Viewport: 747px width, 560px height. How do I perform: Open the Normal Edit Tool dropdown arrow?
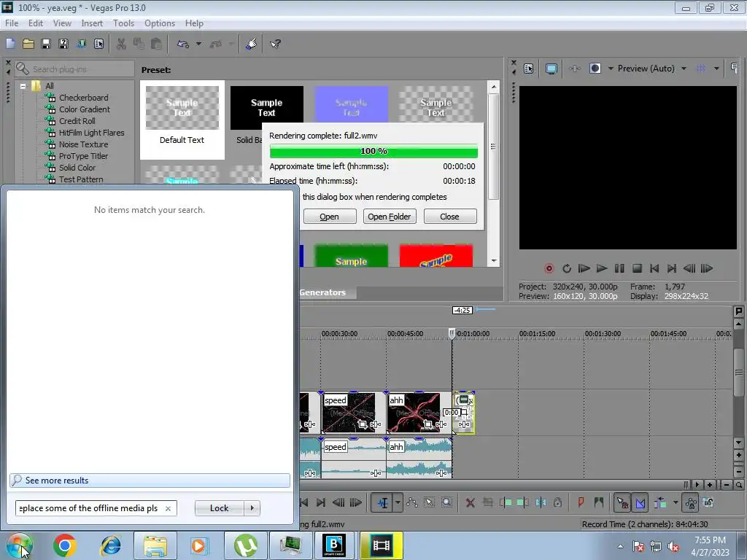[398, 502]
